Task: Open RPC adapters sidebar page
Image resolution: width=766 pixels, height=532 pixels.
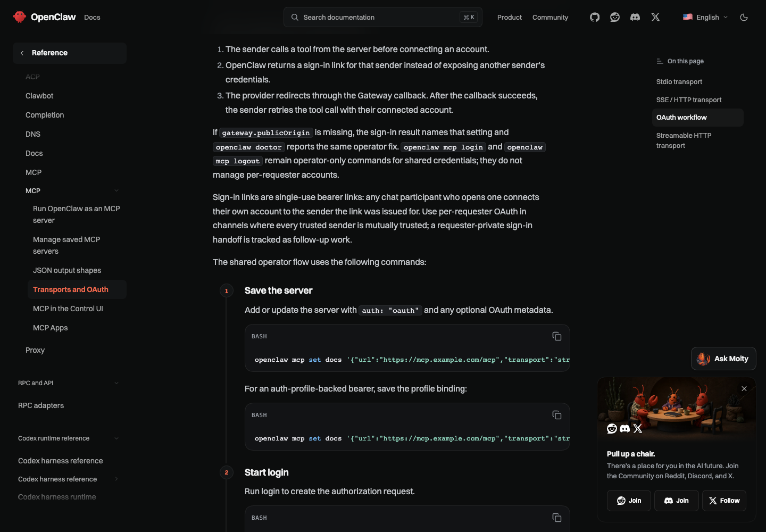Action: pos(41,405)
